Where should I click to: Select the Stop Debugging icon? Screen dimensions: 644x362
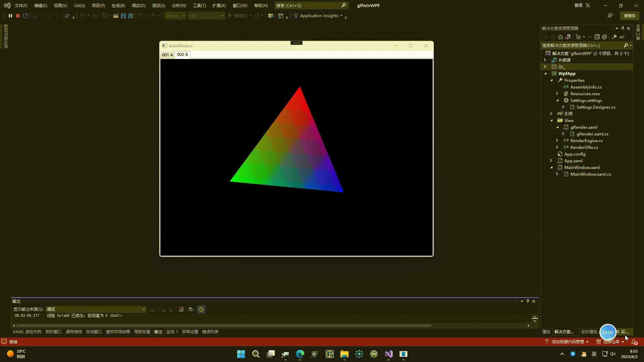pyautogui.click(x=18, y=15)
